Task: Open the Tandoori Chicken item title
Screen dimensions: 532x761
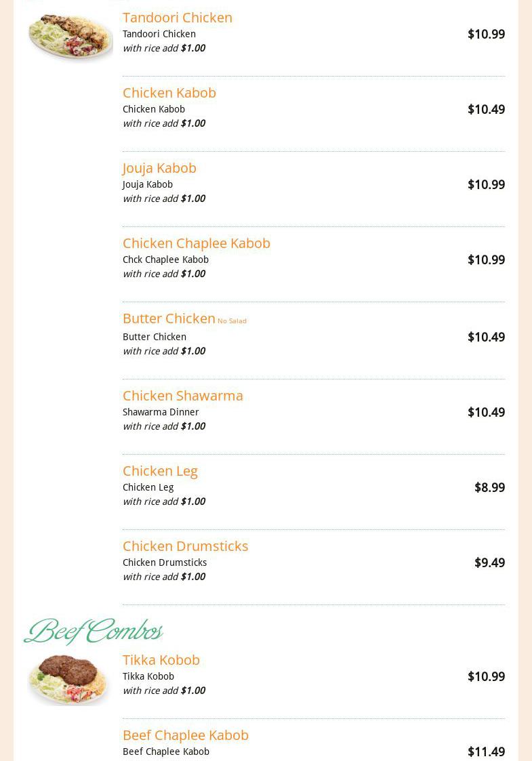Action: [x=177, y=18]
